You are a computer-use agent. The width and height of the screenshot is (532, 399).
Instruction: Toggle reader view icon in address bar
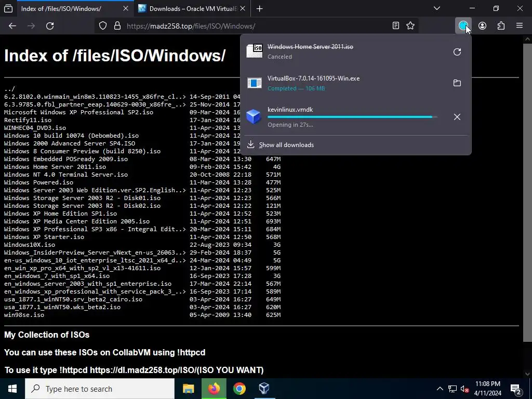(395, 26)
